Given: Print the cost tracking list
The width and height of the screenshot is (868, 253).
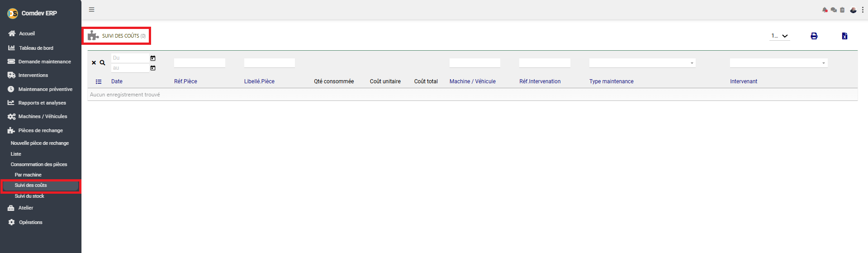Looking at the screenshot, I should tap(814, 36).
